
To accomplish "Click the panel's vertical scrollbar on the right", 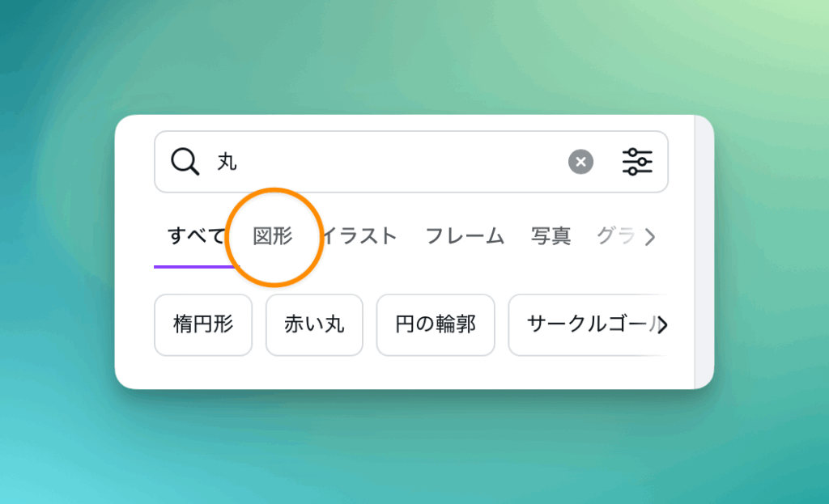I will [x=704, y=251].
